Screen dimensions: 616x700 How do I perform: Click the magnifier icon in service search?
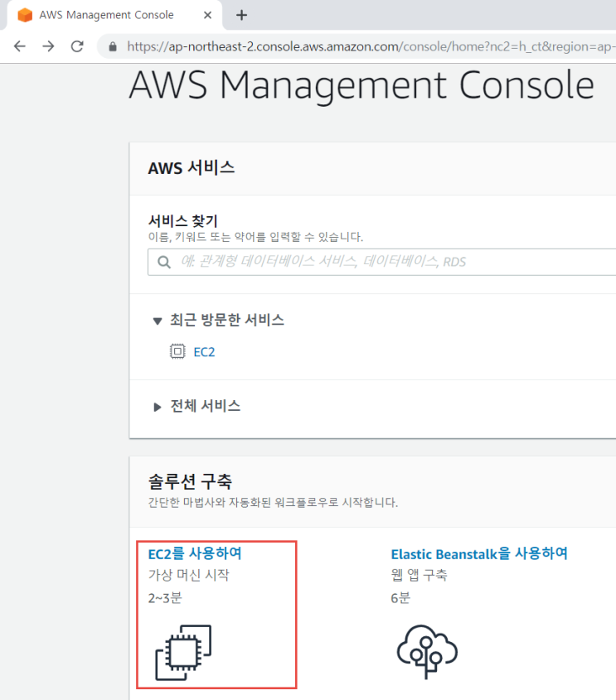pos(164,262)
